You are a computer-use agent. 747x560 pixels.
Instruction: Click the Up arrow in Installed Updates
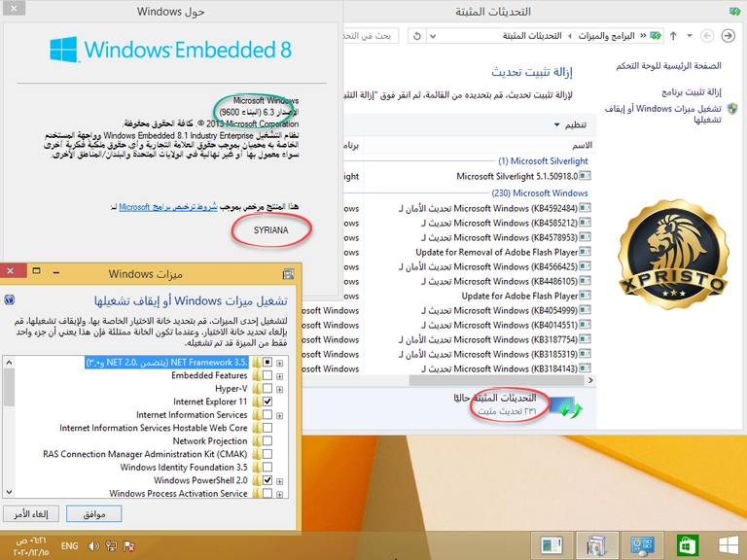point(673,36)
